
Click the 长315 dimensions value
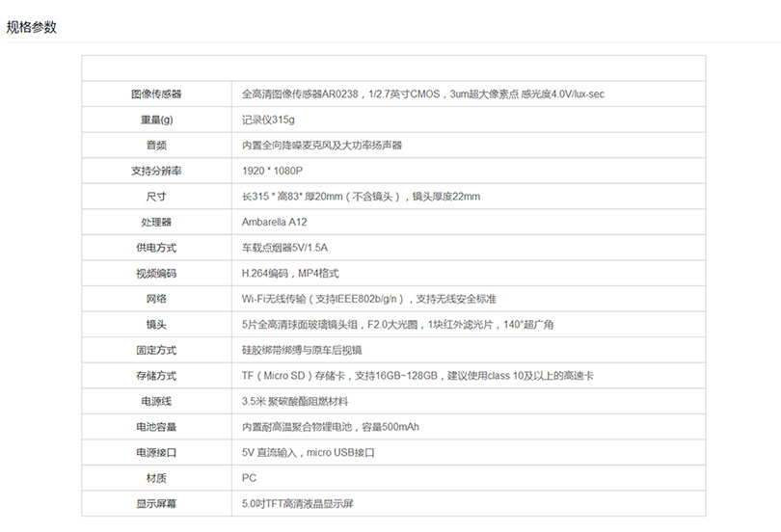click(x=362, y=197)
